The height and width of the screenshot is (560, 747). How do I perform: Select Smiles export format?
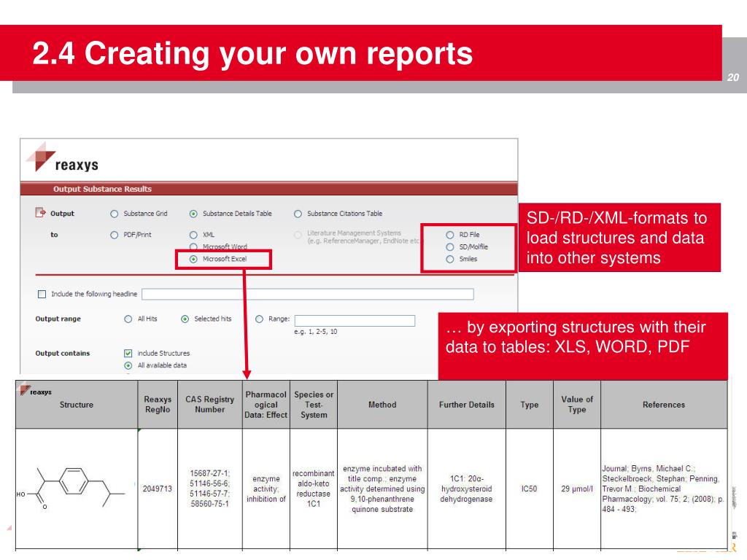pos(449,259)
